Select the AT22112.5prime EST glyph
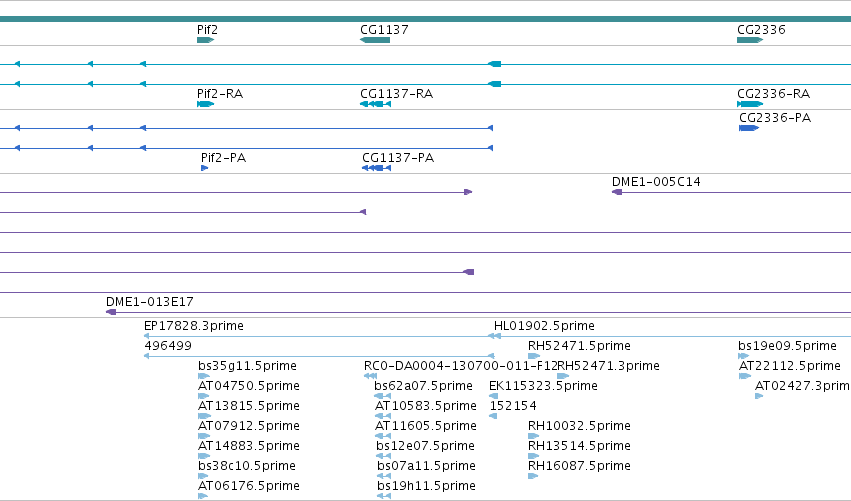This screenshot has width=851, height=501. pos(745,376)
